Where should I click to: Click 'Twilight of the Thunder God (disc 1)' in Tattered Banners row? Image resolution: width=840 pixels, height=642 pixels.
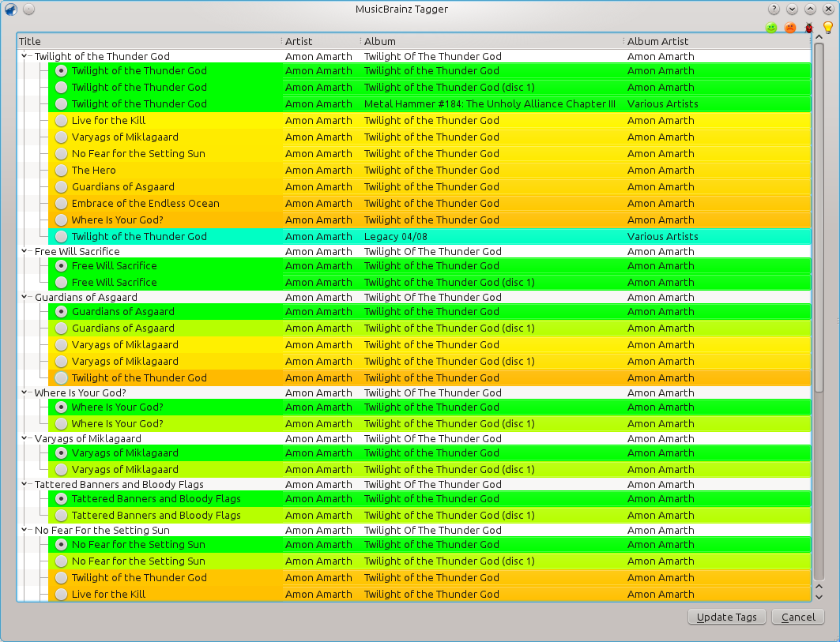450,515
